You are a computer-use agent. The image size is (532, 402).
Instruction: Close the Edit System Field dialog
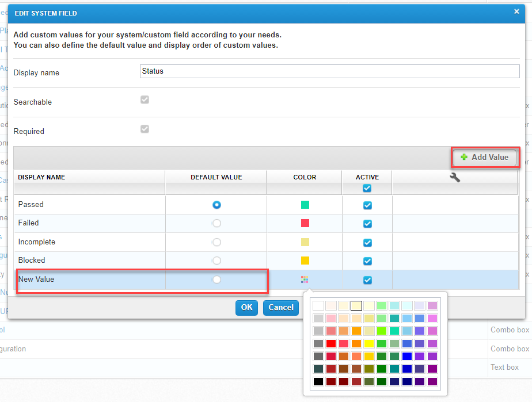point(516,12)
